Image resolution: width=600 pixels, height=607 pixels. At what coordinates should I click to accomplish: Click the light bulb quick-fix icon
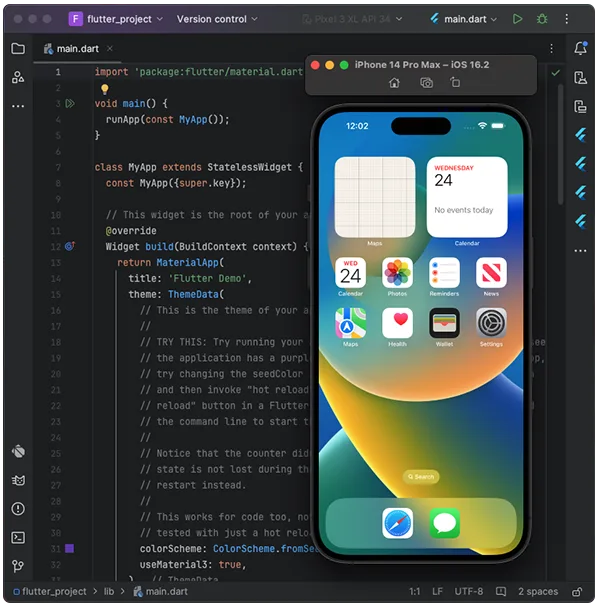pos(105,89)
